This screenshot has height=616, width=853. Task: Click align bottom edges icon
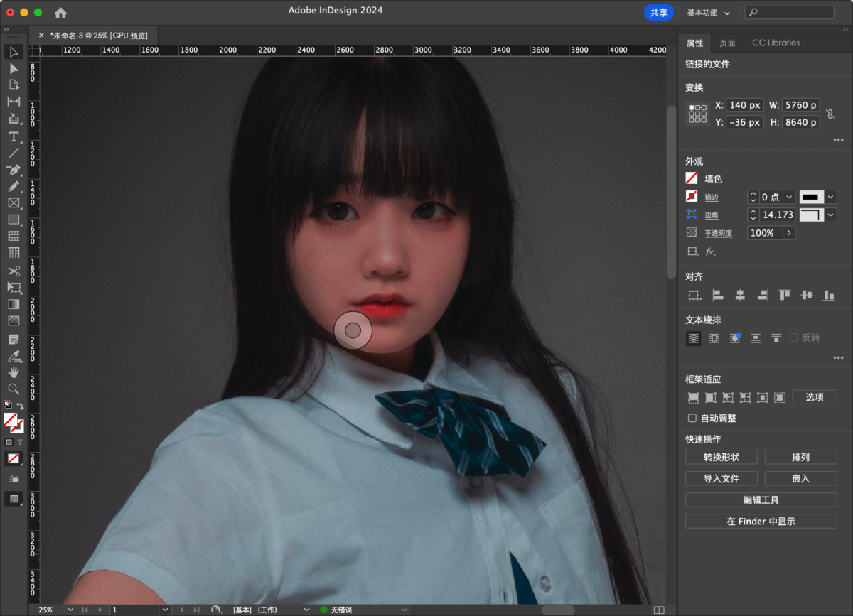tap(829, 295)
